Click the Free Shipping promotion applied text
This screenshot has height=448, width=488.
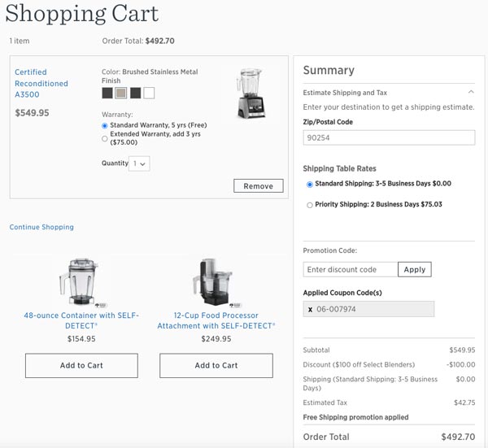[x=355, y=417]
